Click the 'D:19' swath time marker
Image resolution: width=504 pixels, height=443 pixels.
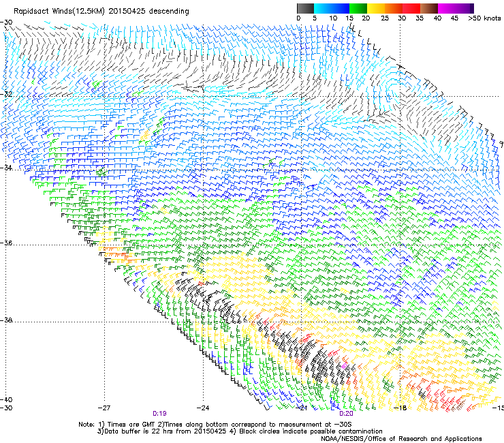(x=159, y=414)
